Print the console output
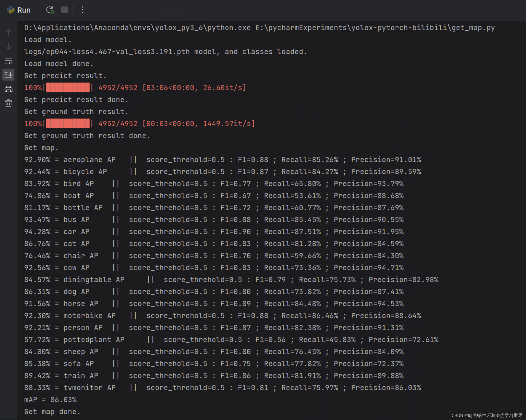The image size is (526, 420). tap(9, 89)
